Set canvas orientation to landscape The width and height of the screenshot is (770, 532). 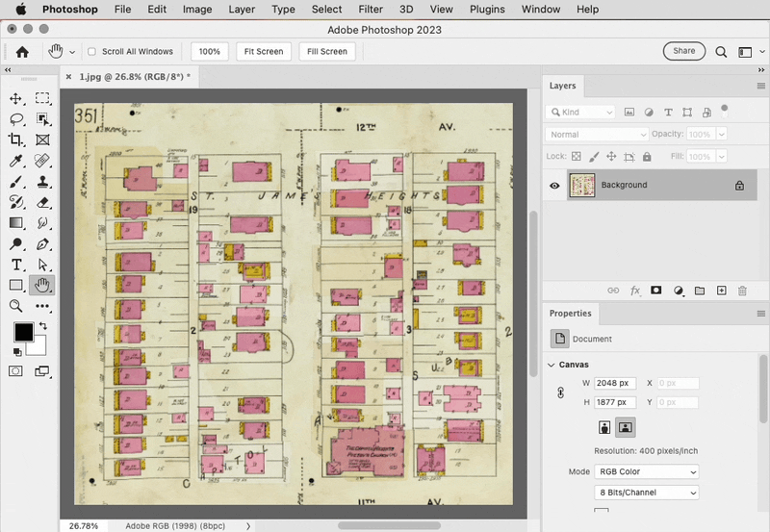coord(625,427)
